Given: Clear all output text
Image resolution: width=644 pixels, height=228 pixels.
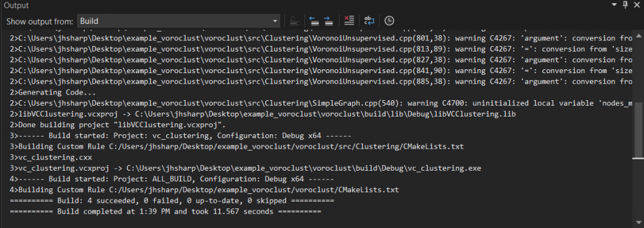Looking at the screenshot, I should coord(349,21).
